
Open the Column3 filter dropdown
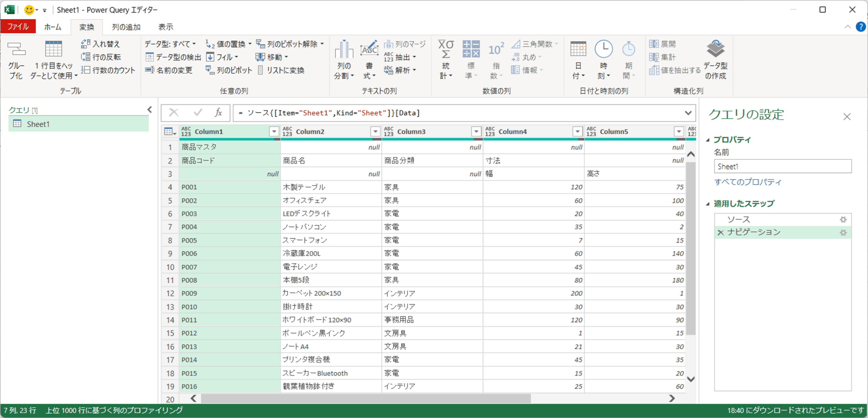(x=476, y=131)
